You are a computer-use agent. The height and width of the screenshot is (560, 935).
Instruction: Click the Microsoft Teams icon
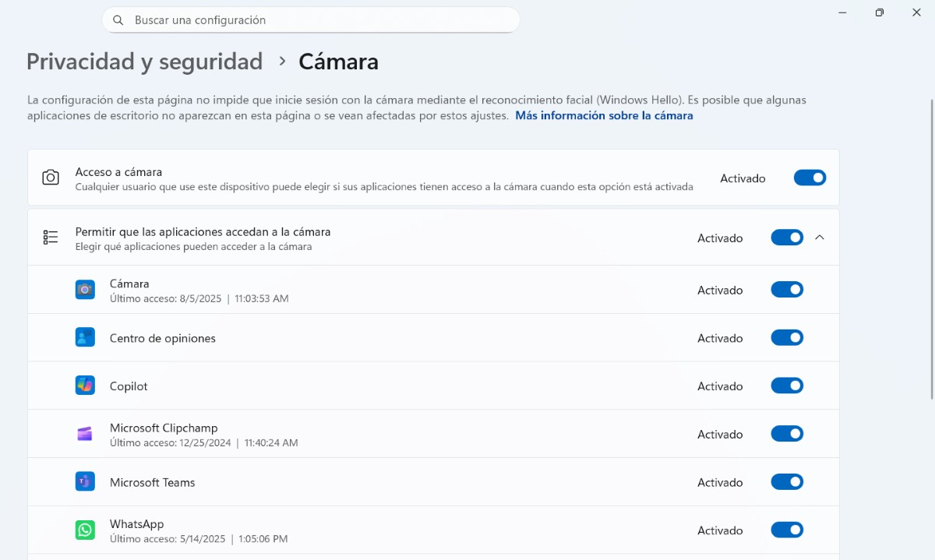click(x=85, y=482)
